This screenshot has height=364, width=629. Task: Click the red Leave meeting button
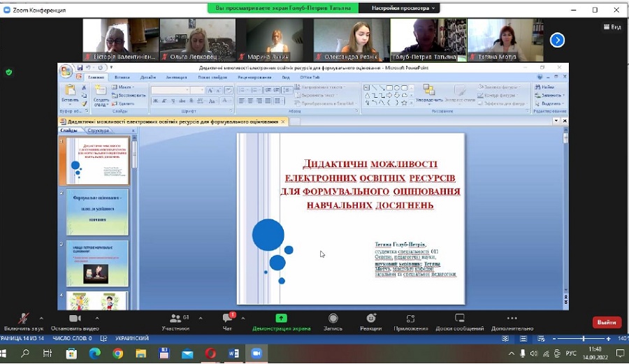[x=607, y=322]
